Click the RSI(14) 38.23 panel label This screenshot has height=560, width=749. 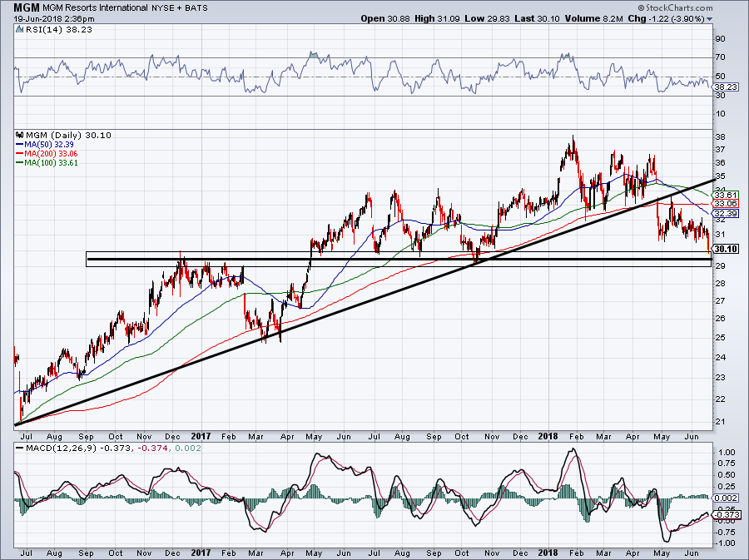[57, 30]
